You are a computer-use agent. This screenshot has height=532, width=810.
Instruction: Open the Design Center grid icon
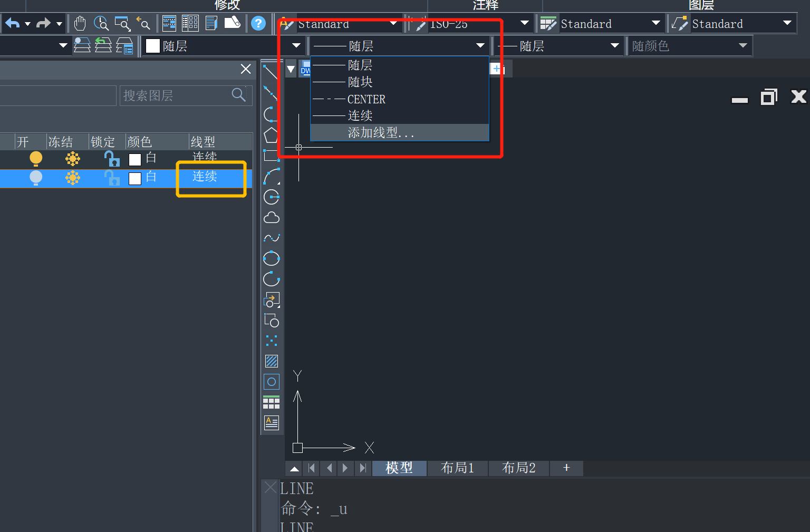[190, 23]
